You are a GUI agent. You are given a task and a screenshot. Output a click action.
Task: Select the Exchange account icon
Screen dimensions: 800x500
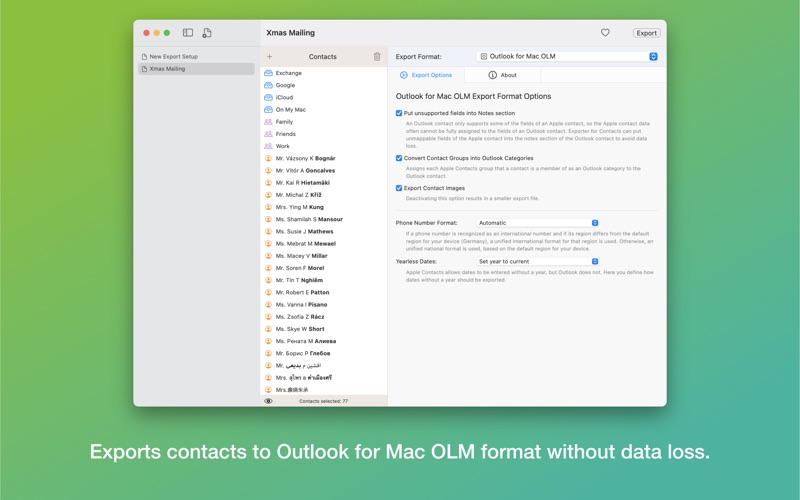pyautogui.click(x=268, y=73)
